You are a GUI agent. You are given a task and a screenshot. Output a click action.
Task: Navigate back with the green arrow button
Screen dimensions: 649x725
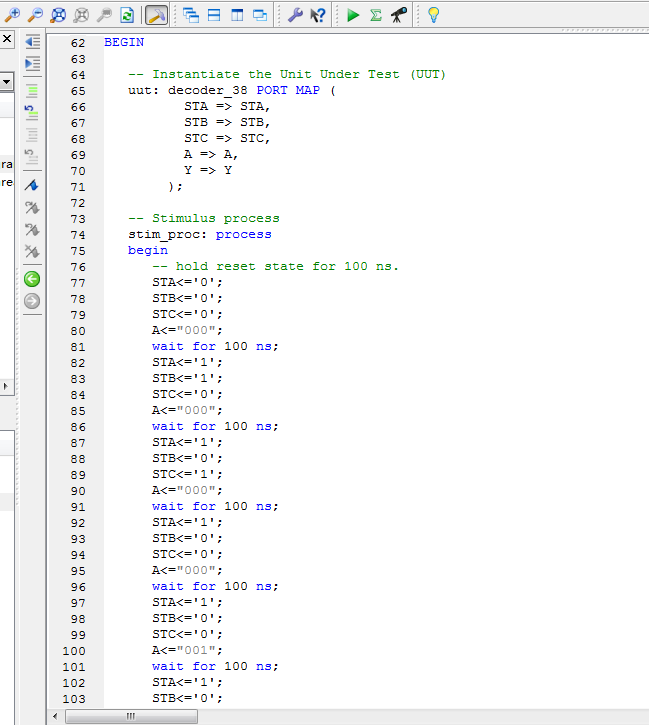point(32,279)
